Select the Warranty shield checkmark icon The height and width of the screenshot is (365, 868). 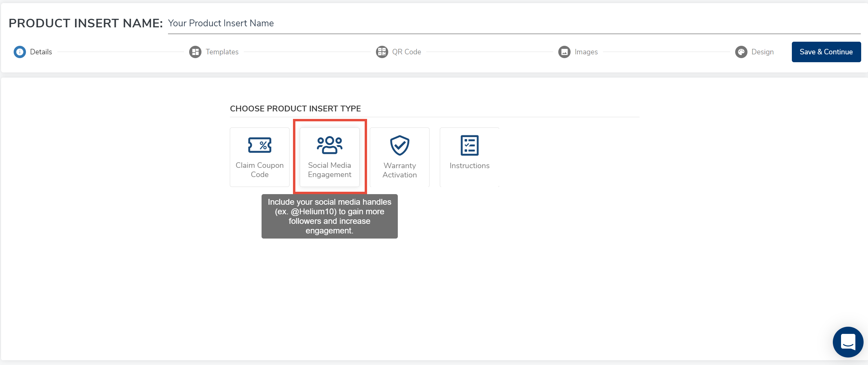coord(400,145)
